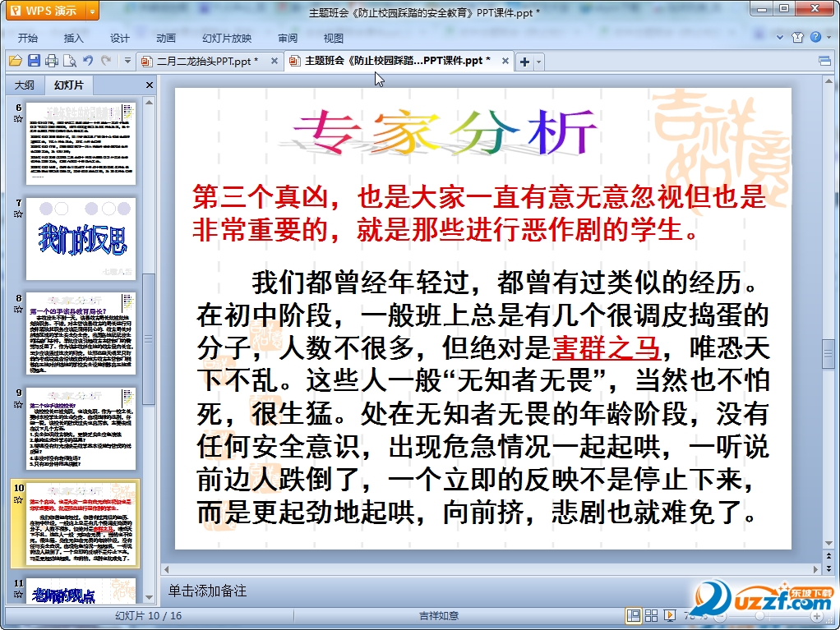Start slideshow from status bar icon
The height and width of the screenshot is (630, 840).
click(670, 615)
